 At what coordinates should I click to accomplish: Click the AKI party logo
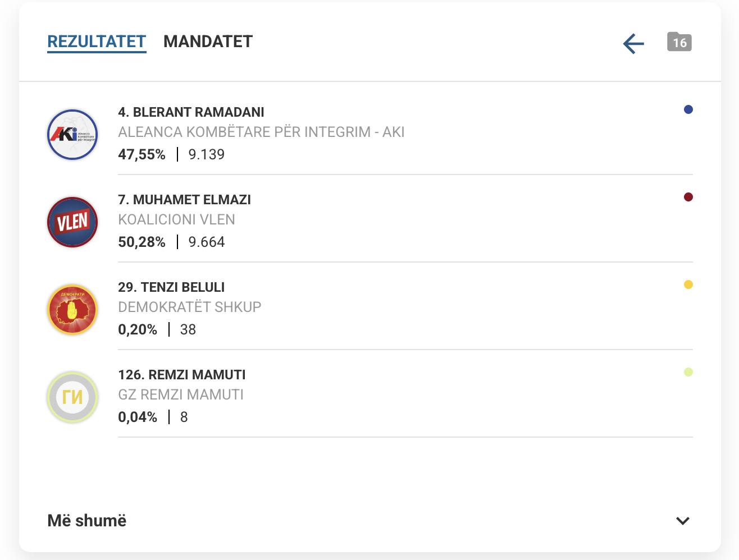point(72,135)
